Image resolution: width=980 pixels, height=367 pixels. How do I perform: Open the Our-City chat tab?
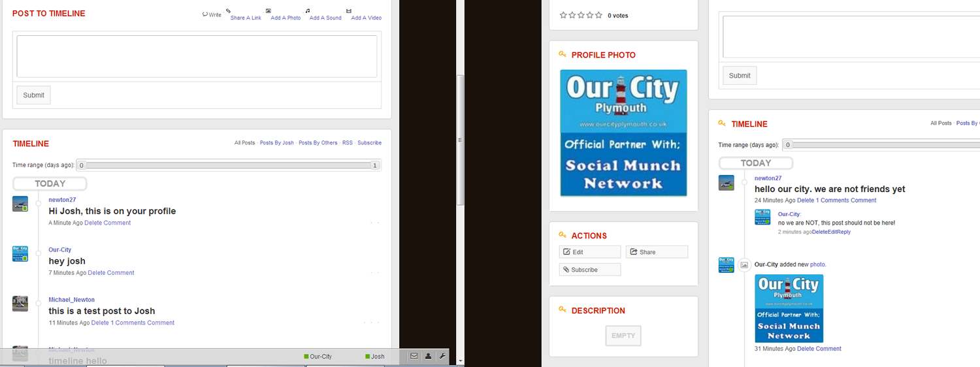point(318,357)
